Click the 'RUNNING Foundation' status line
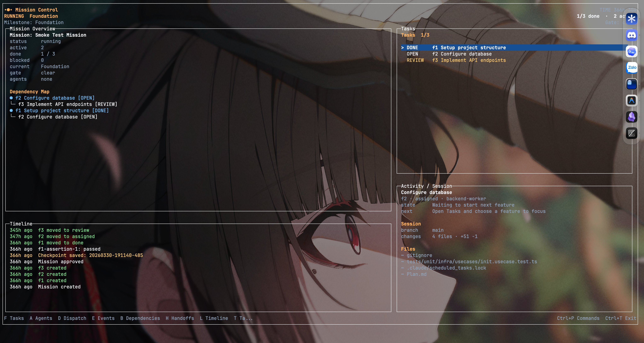Screen dimensions: 644x343 pos(31,16)
